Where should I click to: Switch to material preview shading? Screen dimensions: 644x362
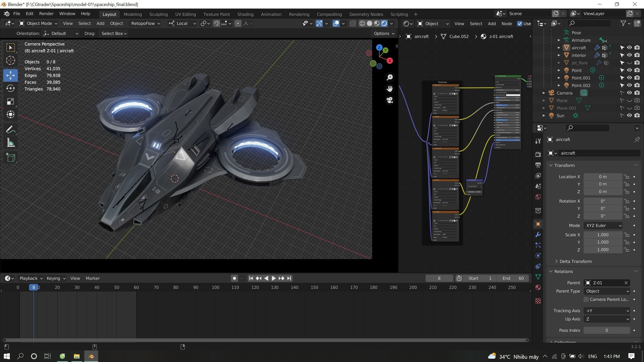tap(377, 23)
